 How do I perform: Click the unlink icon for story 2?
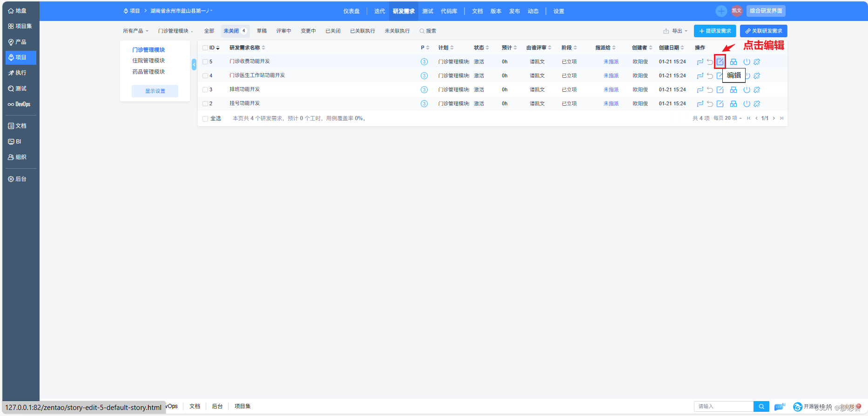point(757,103)
